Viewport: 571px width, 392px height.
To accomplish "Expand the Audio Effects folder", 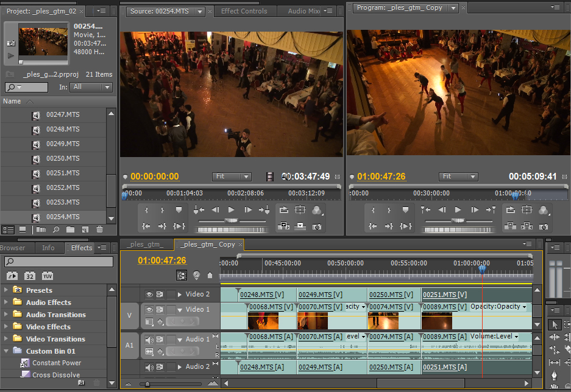I will pos(6,302).
